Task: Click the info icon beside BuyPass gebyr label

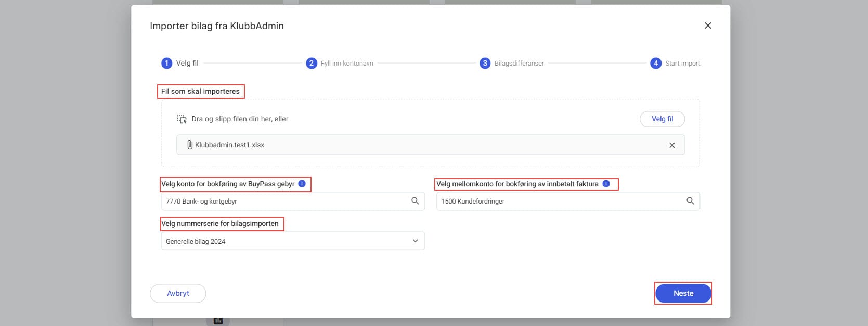Action: click(302, 184)
